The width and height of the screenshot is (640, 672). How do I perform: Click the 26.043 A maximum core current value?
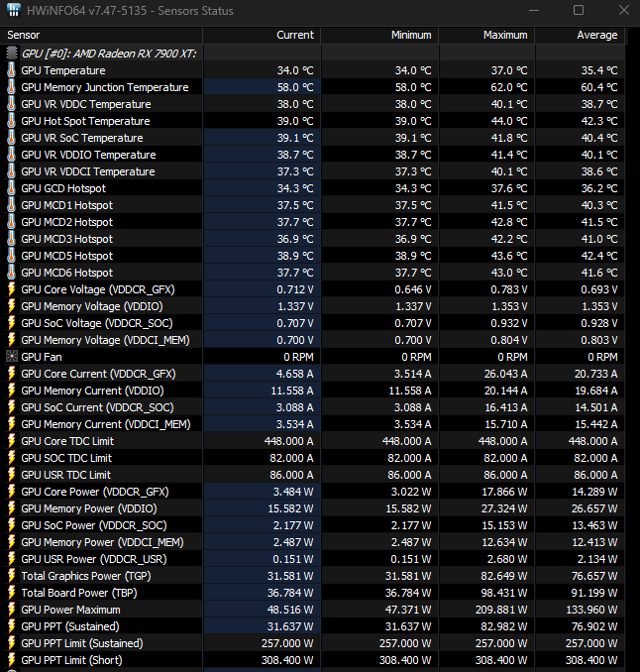click(x=506, y=374)
